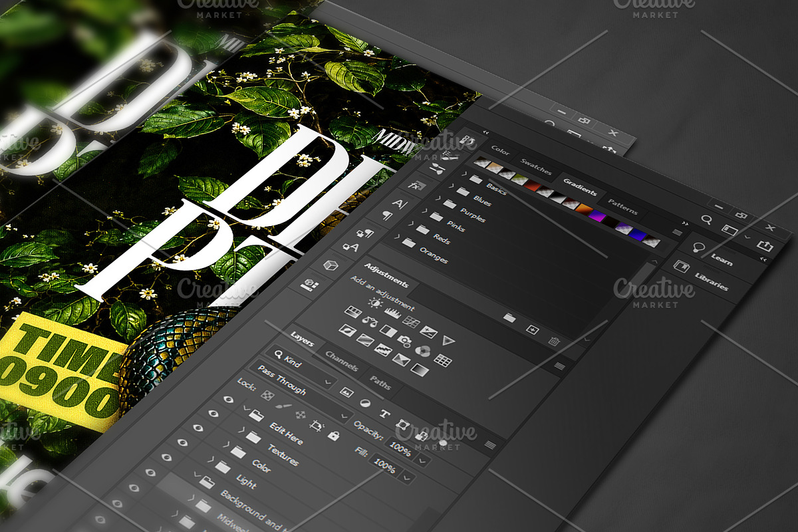
Task: Filter layers by type T icon
Action: [385, 414]
